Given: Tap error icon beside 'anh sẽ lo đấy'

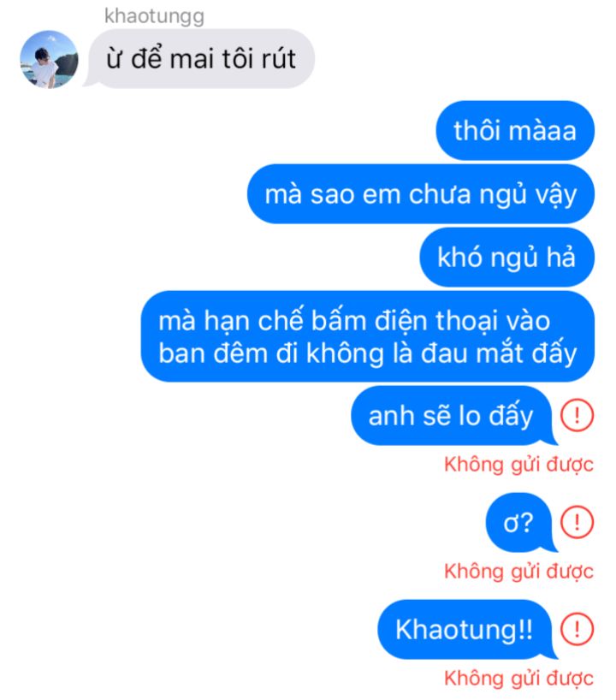Looking at the screenshot, I should [577, 415].
